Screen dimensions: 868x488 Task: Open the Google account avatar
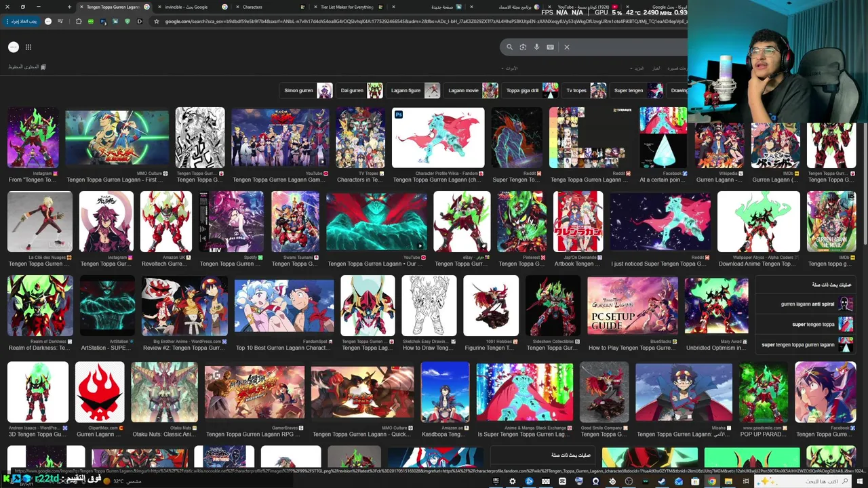[x=14, y=47]
